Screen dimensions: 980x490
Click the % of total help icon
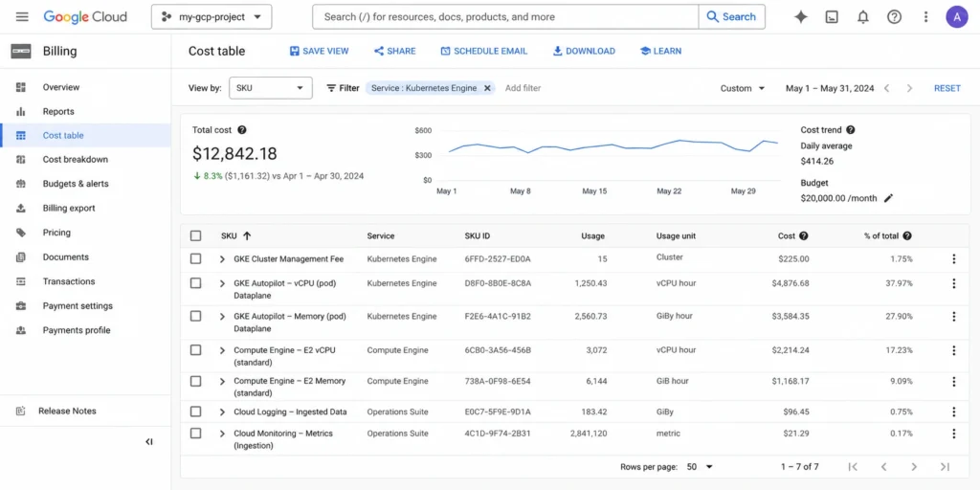pyautogui.click(x=907, y=236)
